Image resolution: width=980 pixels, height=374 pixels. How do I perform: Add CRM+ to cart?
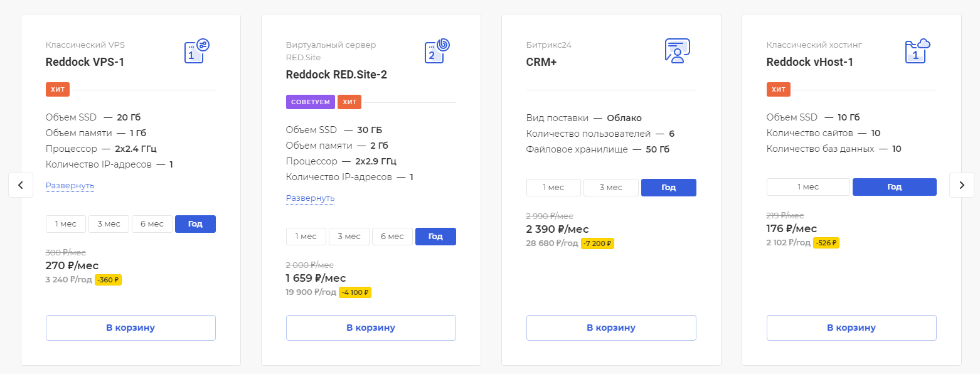[x=611, y=328]
